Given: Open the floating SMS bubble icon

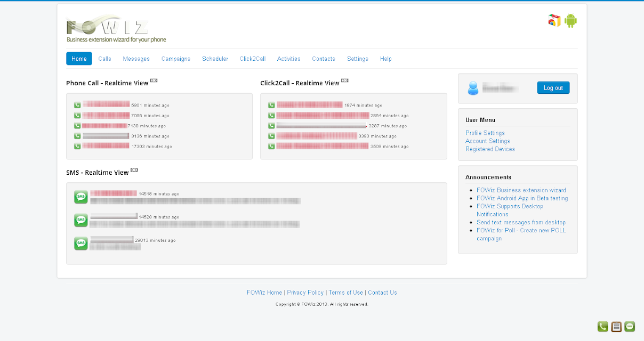Looking at the screenshot, I should [630, 327].
